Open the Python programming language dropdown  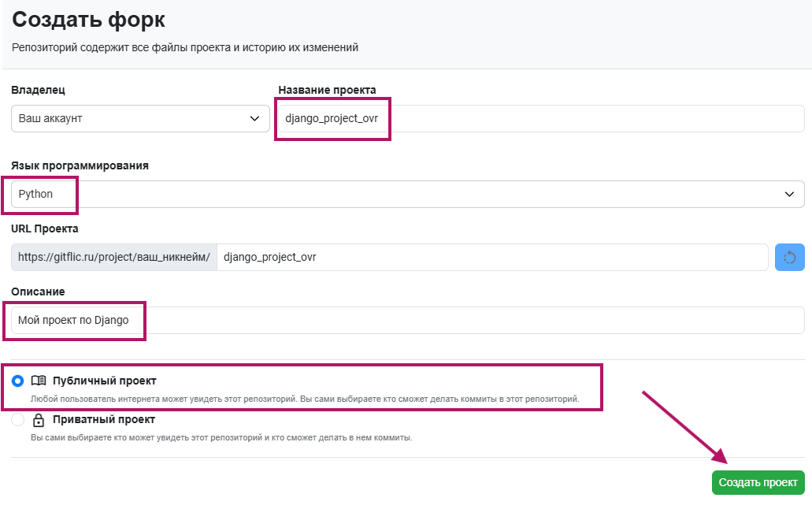click(x=394, y=194)
